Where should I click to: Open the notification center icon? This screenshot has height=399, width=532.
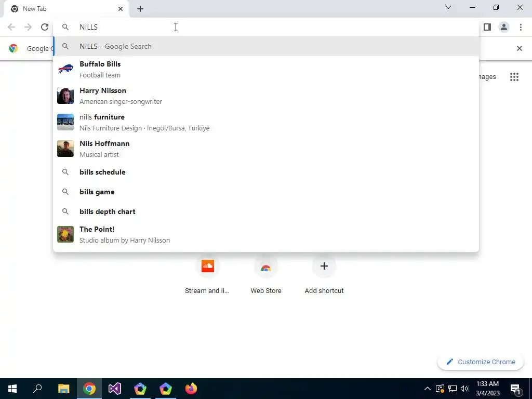(x=515, y=389)
